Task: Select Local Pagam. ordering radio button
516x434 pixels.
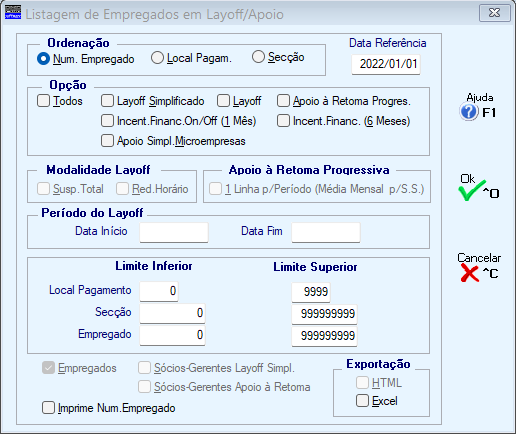Action: click(x=157, y=58)
